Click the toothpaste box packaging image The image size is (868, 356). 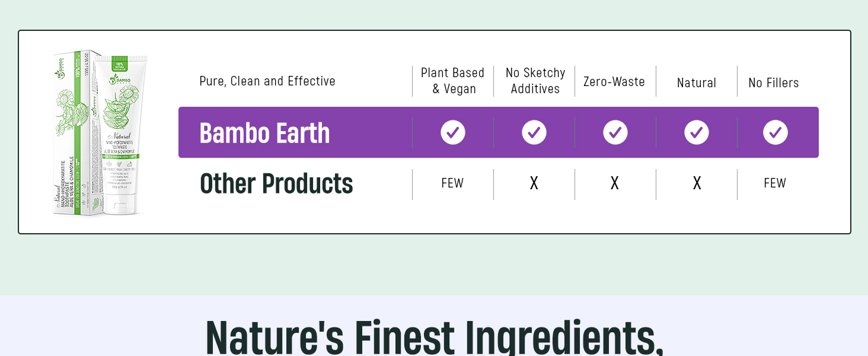[x=77, y=133]
